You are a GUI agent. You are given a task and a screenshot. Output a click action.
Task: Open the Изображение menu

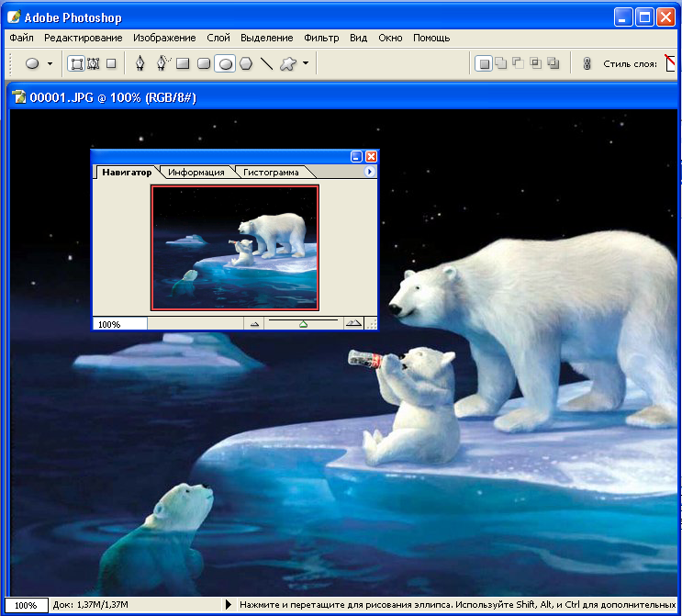tap(164, 38)
